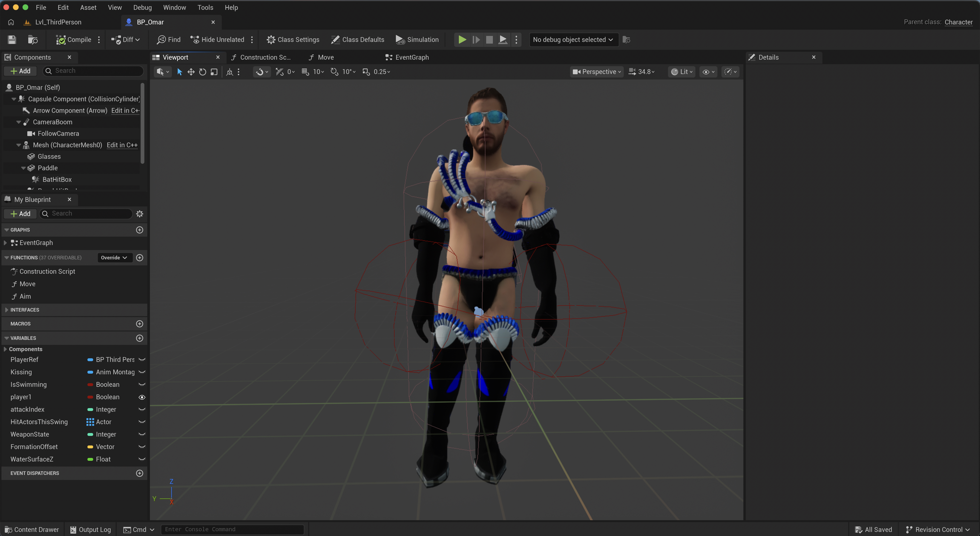This screenshot has height=536, width=980.
Task: Open Class Defaults
Action: (358, 40)
